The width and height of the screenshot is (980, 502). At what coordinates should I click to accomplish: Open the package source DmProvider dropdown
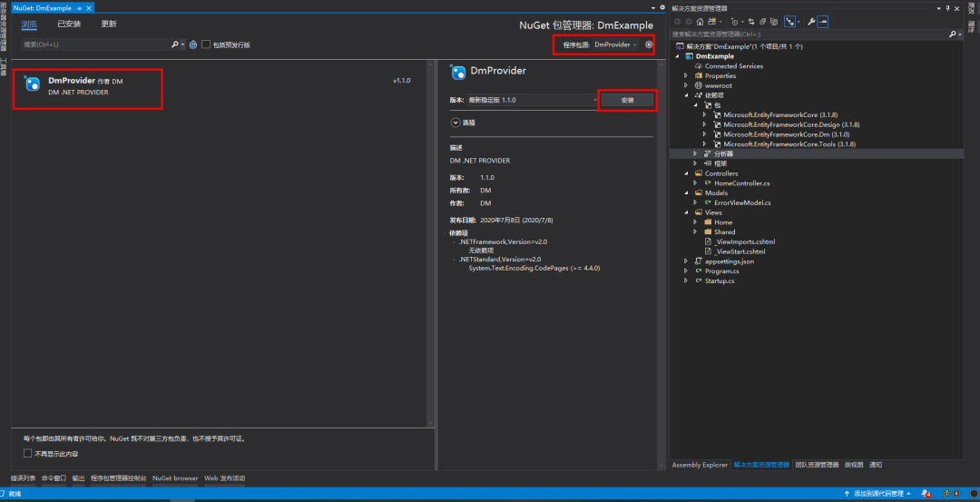tap(615, 44)
